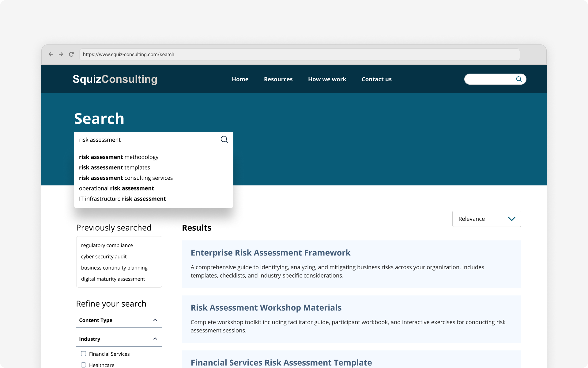Choose suggestion IT infrastructure risk assessment

(x=123, y=199)
